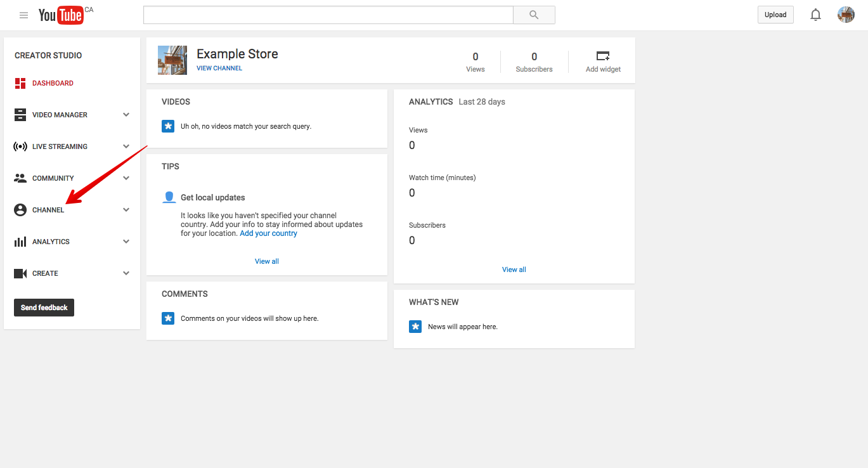This screenshot has height=468, width=868.
Task: Expand the Create section chevron
Action: pyautogui.click(x=126, y=273)
